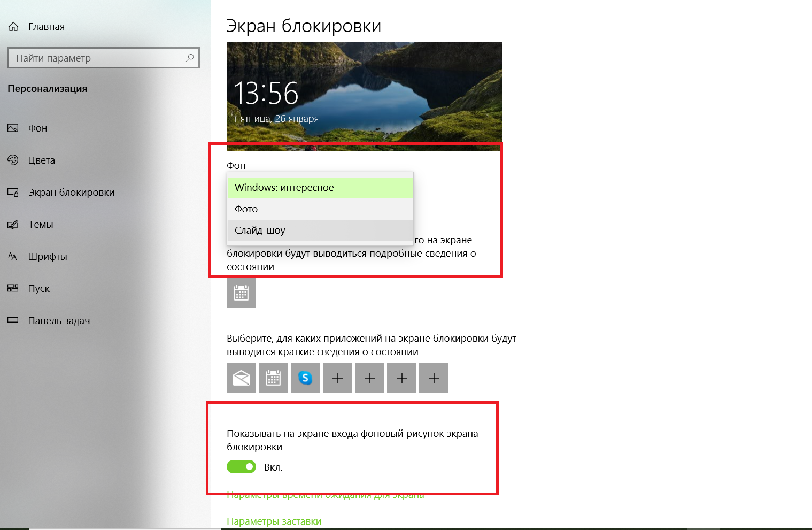Screen dimensions: 812x530
Task: Go to the Фон personalization page
Action: coord(37,128)
